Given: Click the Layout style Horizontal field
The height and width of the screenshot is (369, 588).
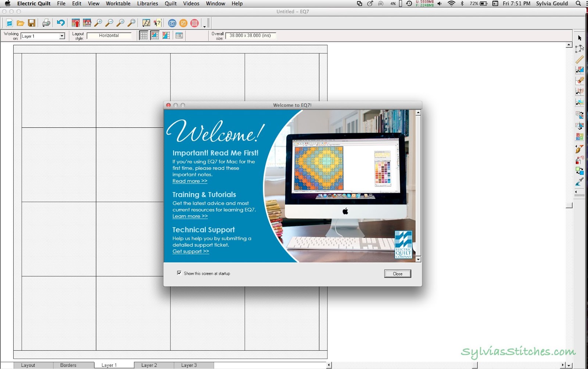Looking at the screenshot, I should click(x=109, y=36).
